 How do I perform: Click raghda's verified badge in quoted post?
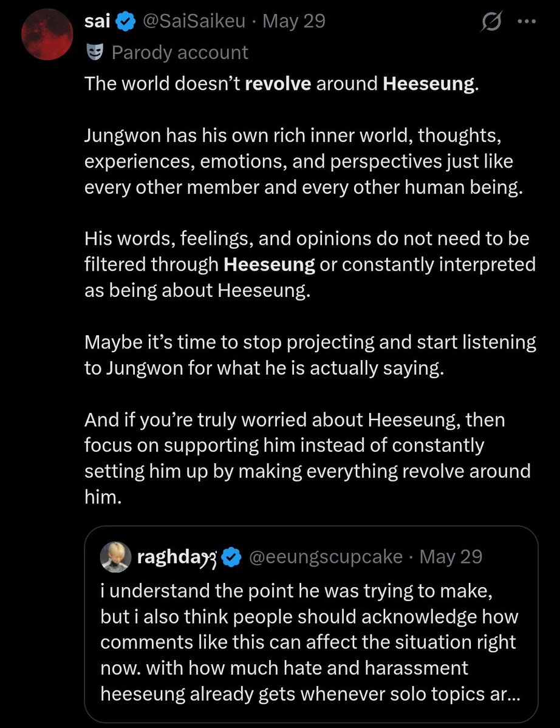point(231,557)
